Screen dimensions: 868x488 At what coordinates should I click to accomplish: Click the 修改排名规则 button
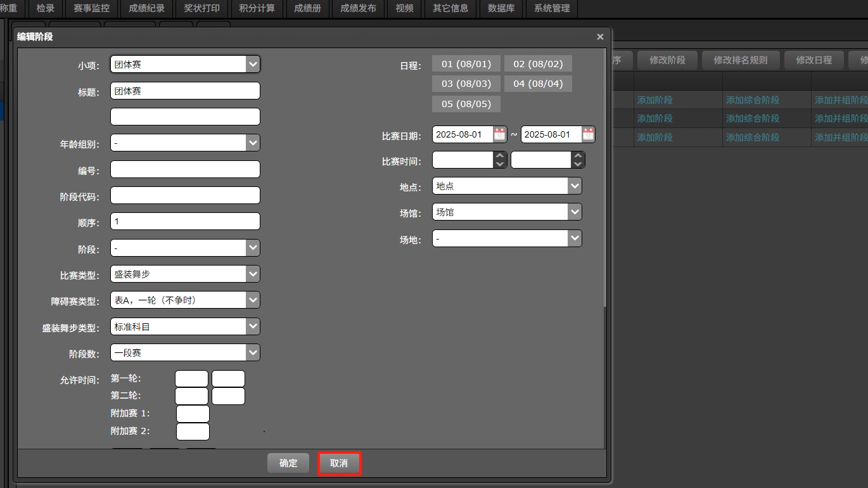[740, 60]
